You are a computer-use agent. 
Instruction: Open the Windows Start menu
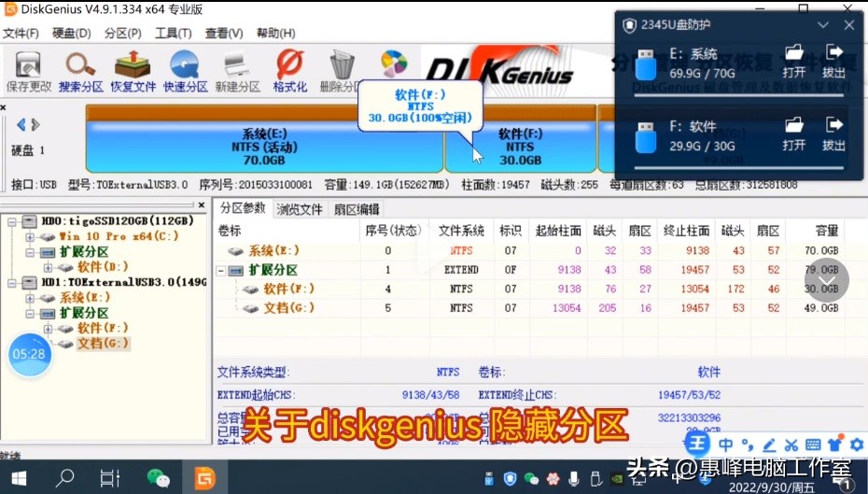coord(19,478)
